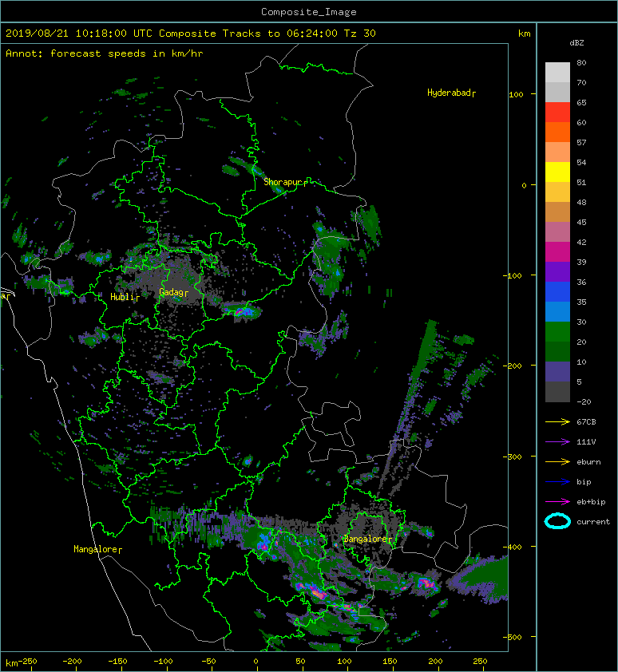Click the 80 value on the dBZ scale
Screen dimensions: 618x672
(x=581, y=62)
